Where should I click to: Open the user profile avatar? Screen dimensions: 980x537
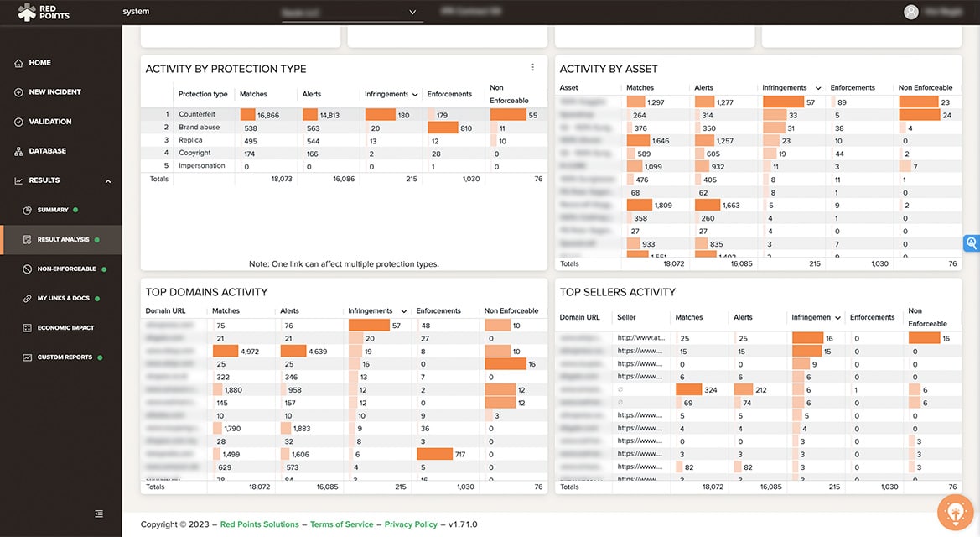910,12
